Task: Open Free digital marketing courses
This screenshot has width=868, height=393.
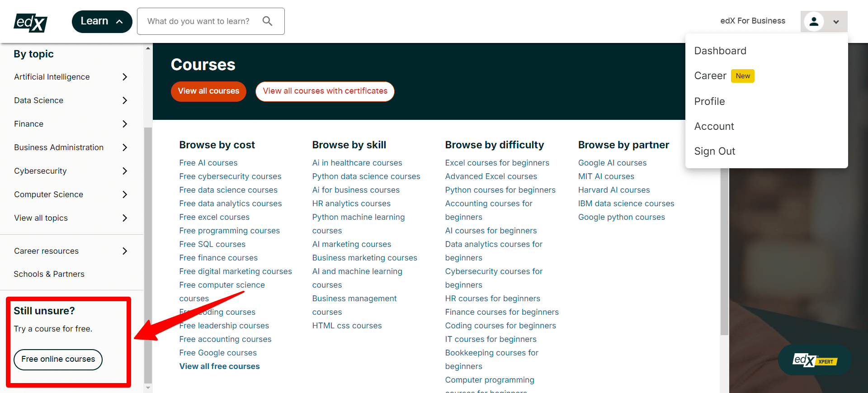Action: [236, 271]
